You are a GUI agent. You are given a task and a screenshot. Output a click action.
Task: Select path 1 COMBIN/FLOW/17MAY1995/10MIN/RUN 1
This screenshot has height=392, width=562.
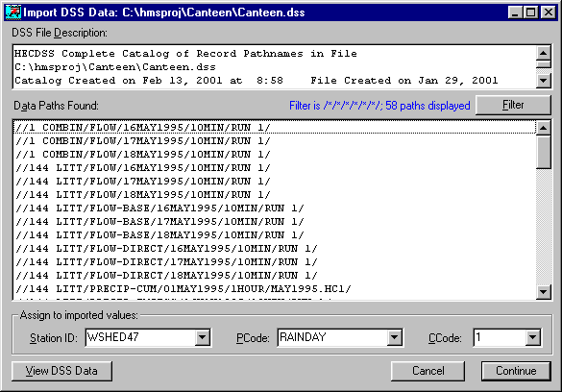coord(275,141)
